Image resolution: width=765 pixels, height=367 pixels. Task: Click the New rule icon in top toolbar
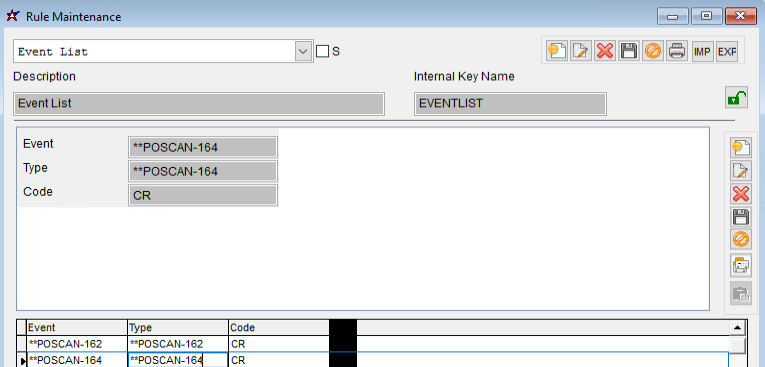(557, 51)
